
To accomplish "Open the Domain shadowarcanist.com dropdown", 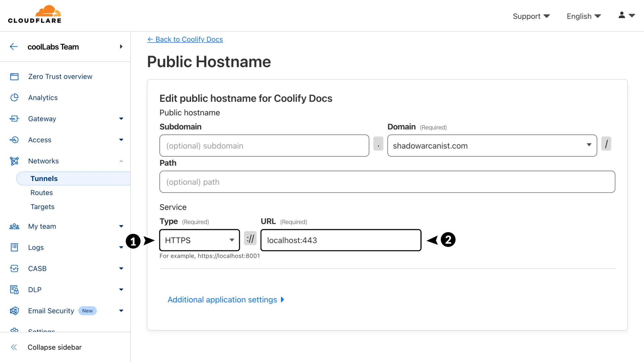I will point(492,145).
